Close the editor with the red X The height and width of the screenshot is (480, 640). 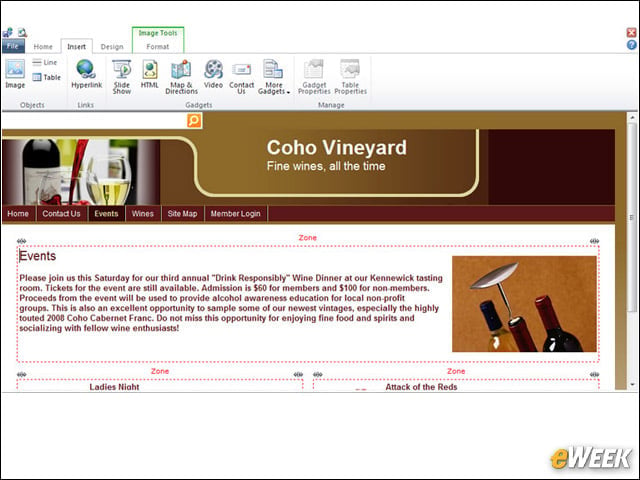click(x=631, y=32)
